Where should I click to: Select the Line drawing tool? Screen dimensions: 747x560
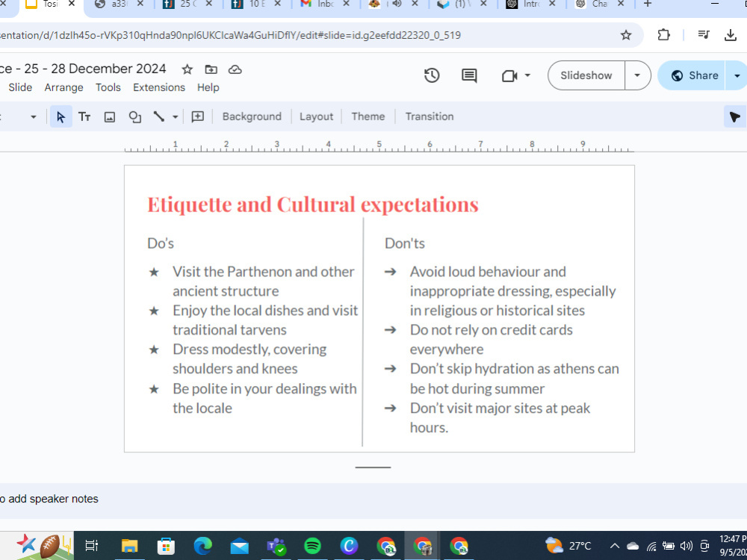(158, 116)
